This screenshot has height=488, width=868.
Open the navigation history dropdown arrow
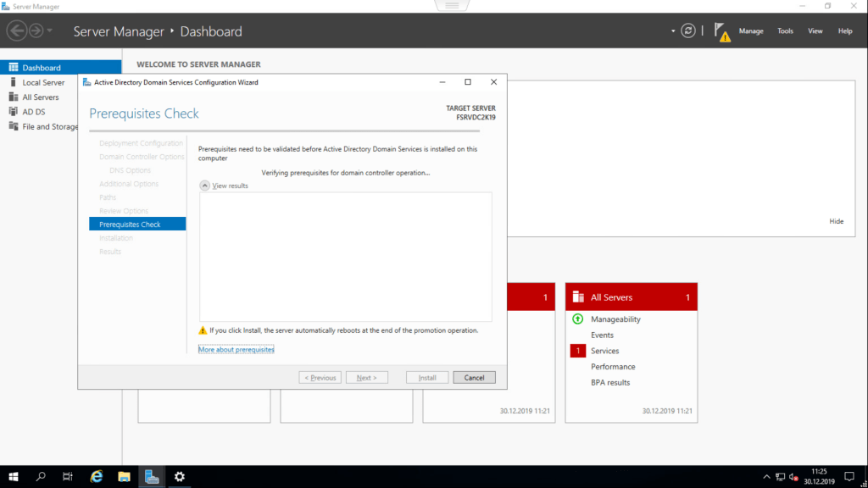click(x=50, y=31)
